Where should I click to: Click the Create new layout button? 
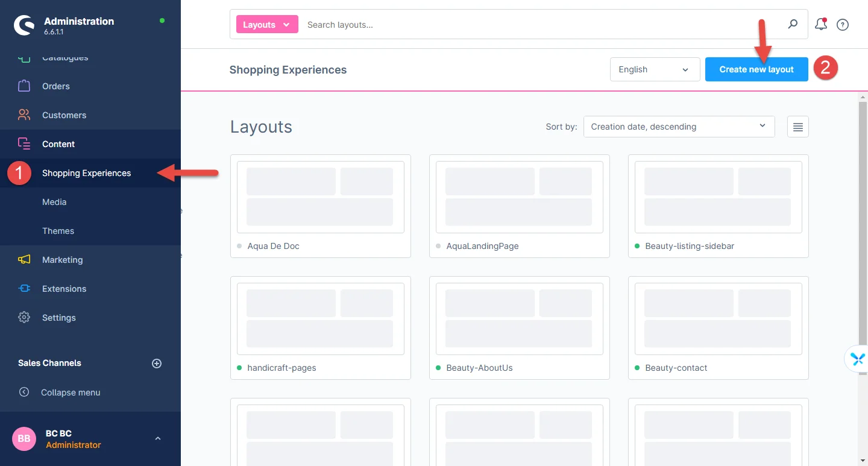[x=756, y=69]
